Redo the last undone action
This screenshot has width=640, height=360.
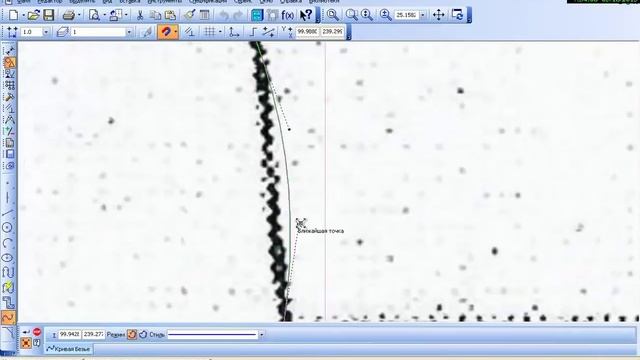coord(238,16)
